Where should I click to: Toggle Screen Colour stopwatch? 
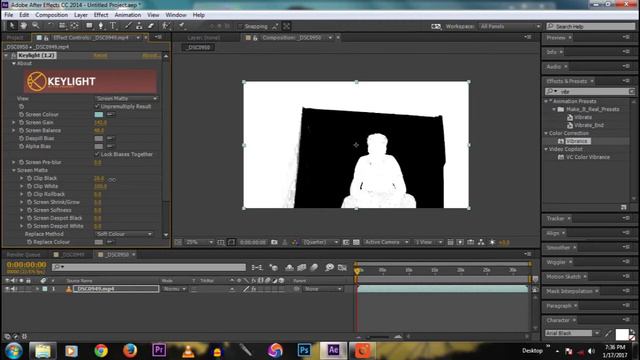tap(21, 115)
